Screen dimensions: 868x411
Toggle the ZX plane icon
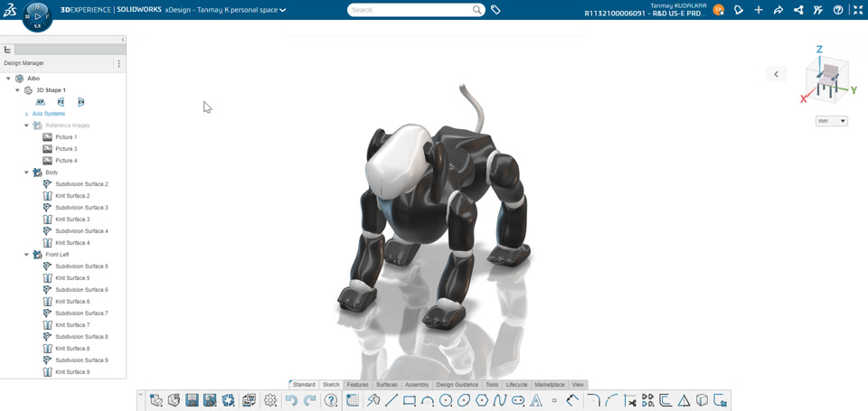click(x=80, y=102)
